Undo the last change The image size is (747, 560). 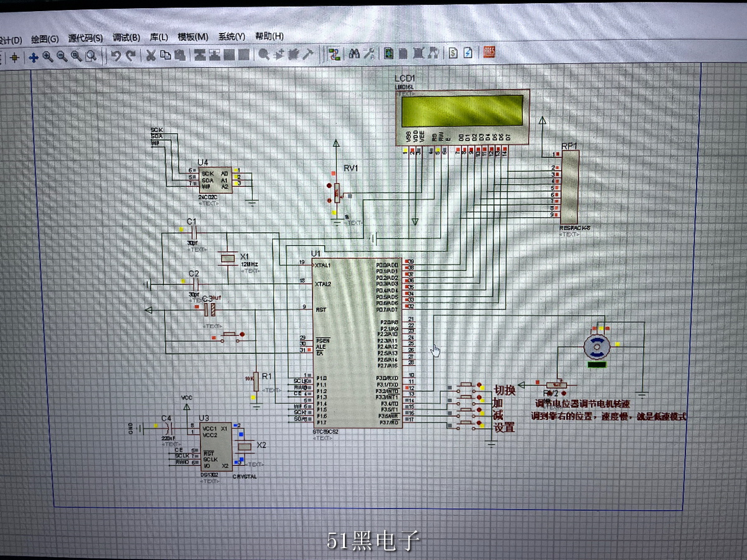(116, 55)
